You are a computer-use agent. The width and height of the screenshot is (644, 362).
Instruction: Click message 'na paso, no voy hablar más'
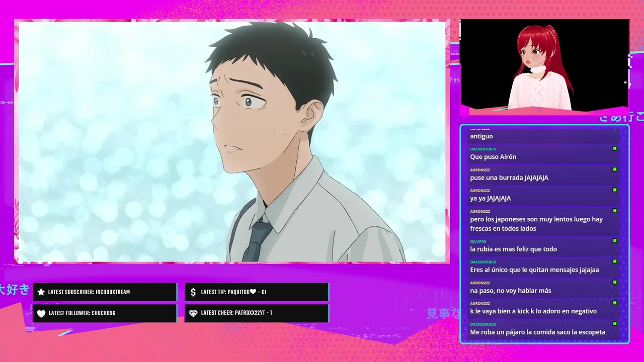[511, 291]
